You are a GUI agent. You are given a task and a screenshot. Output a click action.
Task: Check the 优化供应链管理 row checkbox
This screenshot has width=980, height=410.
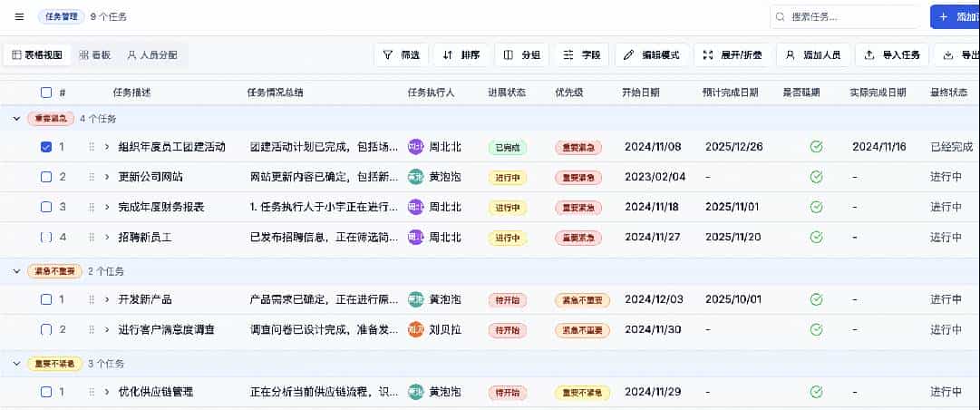(46, 392)
